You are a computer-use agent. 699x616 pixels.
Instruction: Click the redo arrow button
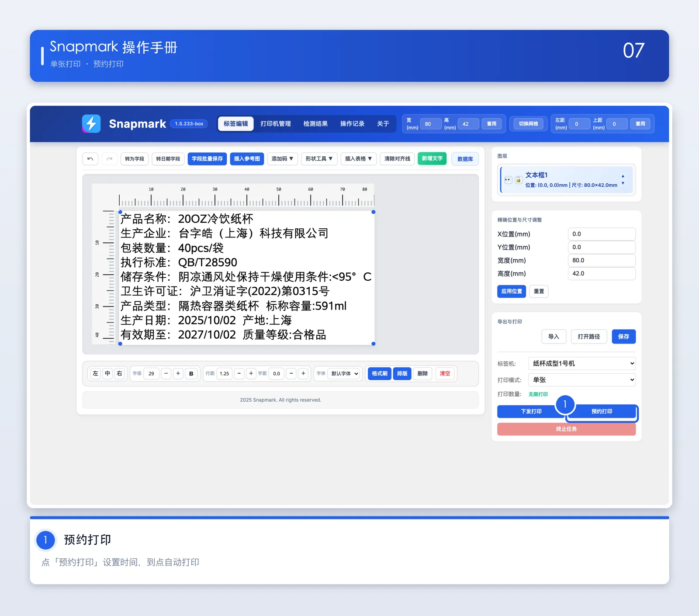109,159
